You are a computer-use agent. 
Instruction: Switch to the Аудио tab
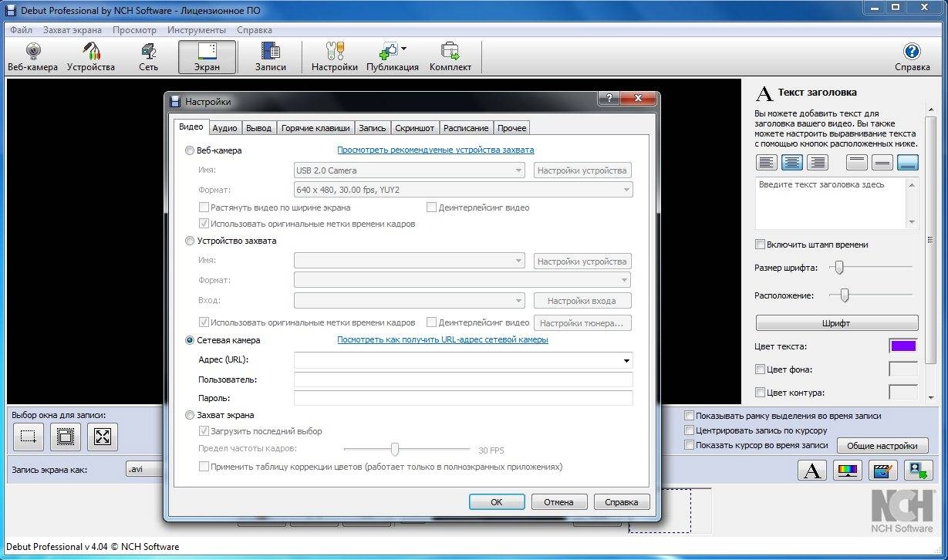point(224,128)
